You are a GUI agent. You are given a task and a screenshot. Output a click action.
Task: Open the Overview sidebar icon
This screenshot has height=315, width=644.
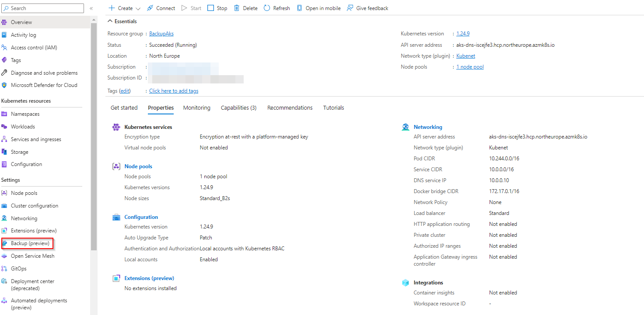(4, 22)
